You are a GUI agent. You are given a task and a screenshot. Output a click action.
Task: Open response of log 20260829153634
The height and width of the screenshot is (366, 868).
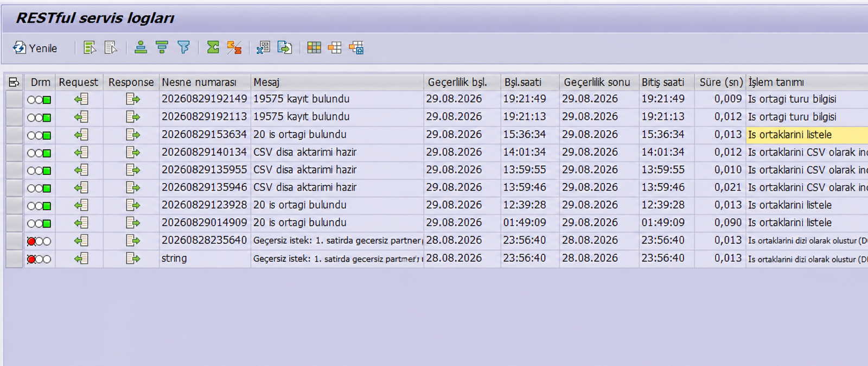click(x=133, y=135)
